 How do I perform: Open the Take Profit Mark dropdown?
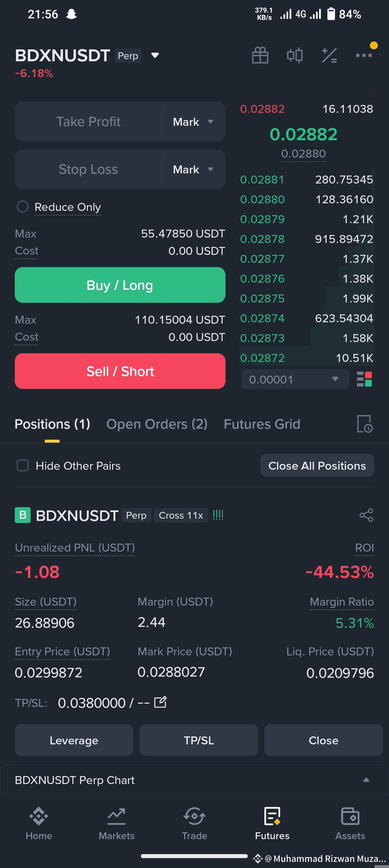[x=193, y=122]
